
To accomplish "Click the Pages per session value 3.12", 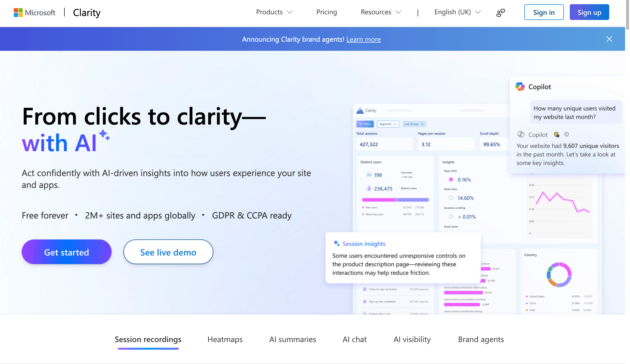I will click(x=426, y=145).
